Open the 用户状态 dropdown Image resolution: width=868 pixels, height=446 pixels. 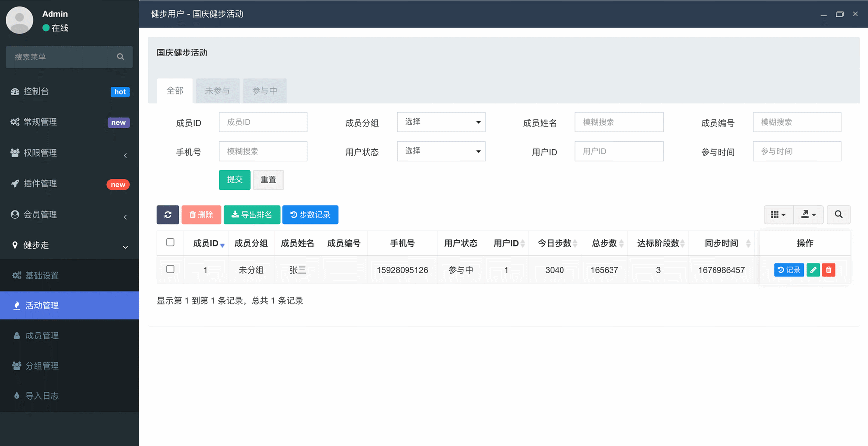tap(441, 151)
